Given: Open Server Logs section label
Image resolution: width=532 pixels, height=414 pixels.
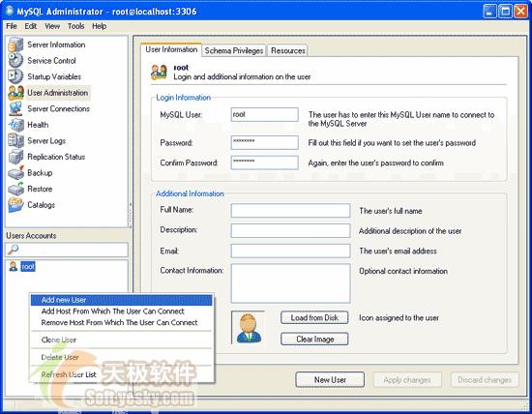Looking at the screenshot, I should click(x=46, y=141).
